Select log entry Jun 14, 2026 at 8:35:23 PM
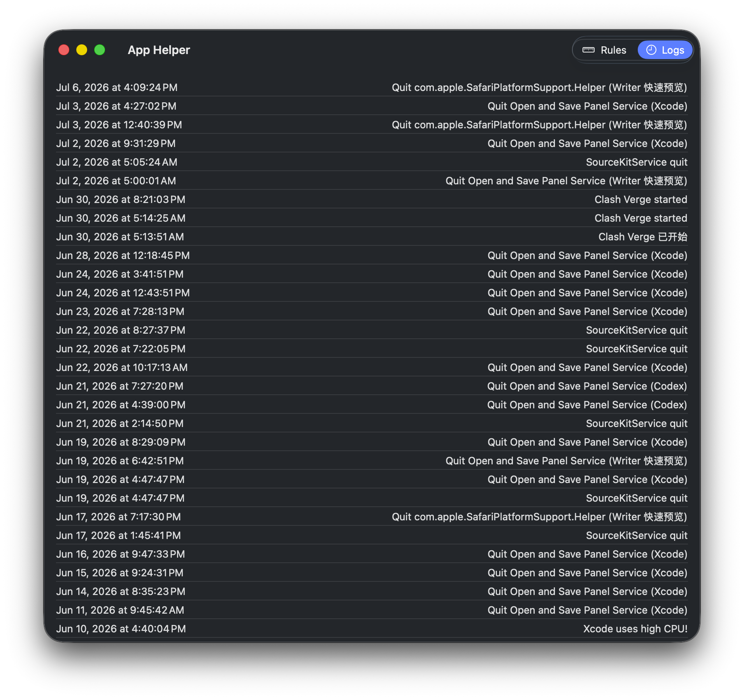 (372, 591)
